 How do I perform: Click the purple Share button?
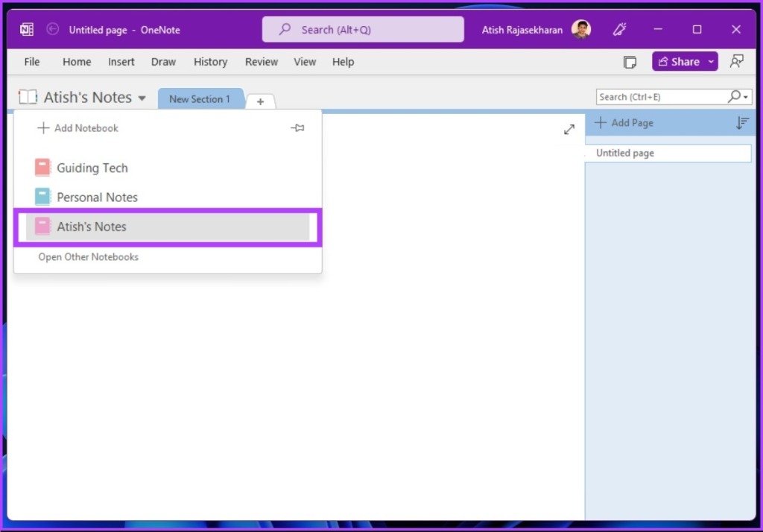(680, 61)
